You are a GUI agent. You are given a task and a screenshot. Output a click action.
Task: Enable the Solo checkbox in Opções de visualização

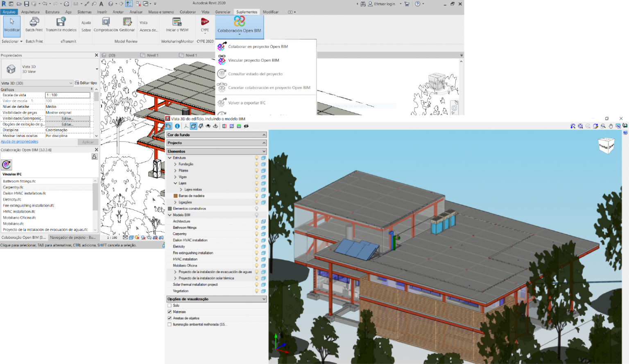pos(169,305)
